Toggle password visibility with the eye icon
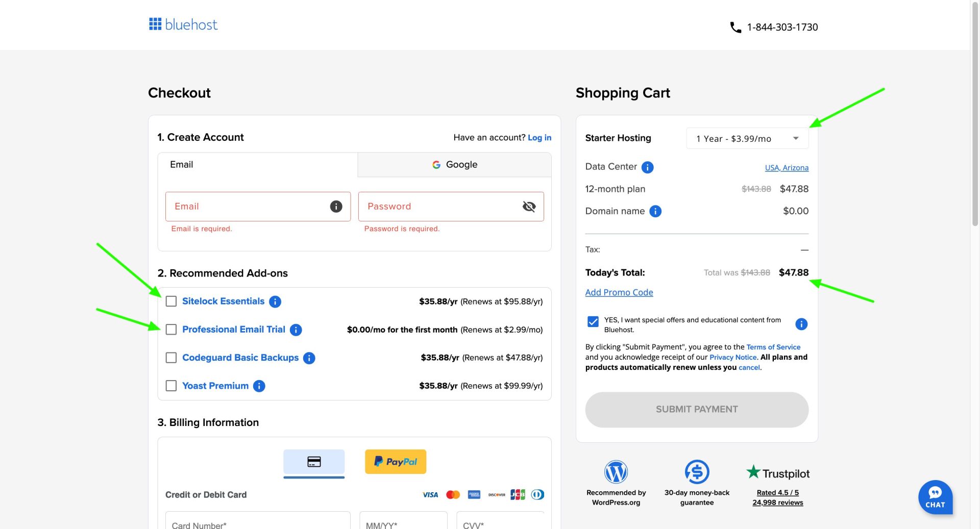 [529, 207]
